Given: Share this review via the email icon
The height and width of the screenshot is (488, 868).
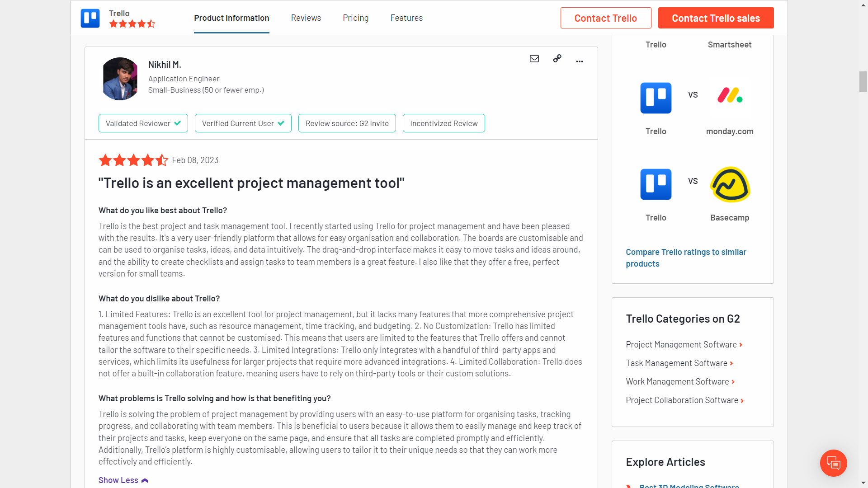Looking at the screenshot, I should coord(534,59).
